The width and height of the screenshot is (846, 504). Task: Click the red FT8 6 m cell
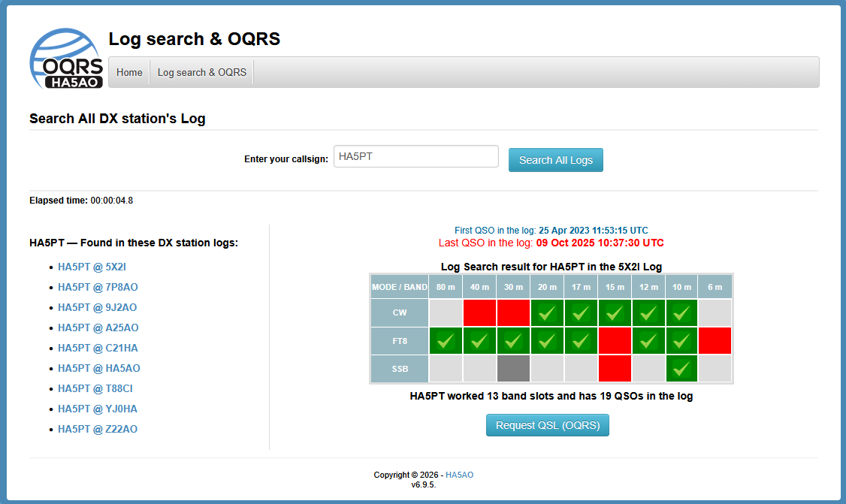(715, 340)
